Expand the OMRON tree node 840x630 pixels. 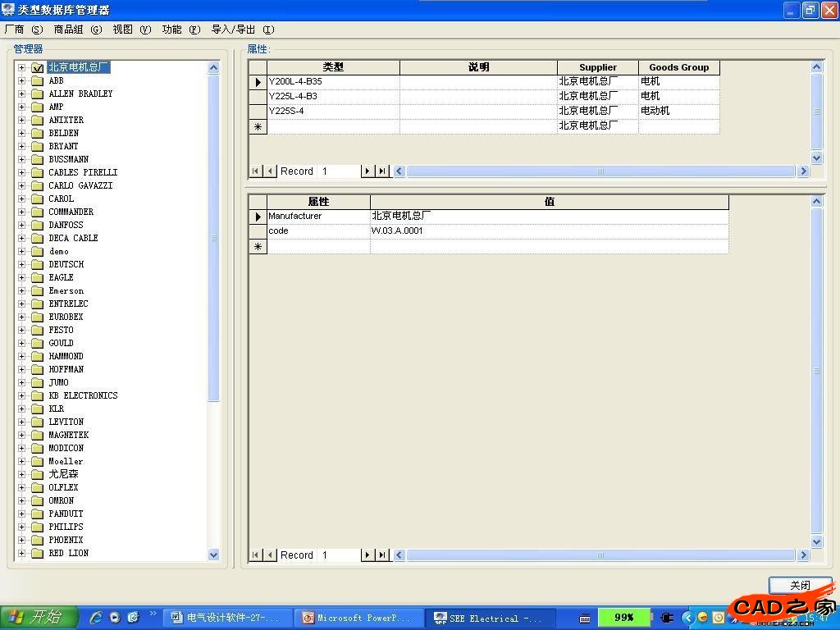22,500
